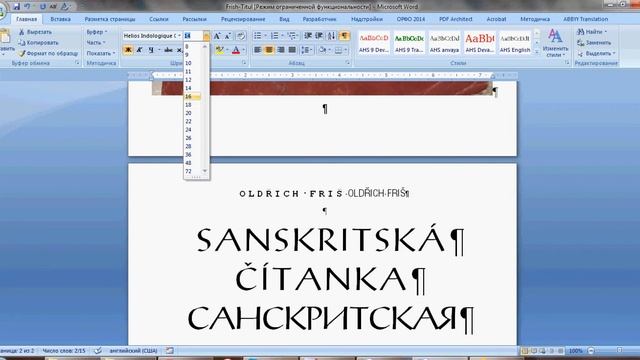This screenshot has width=640, height=360.
Task: Click the Cut (Вырезать) button
Action: pyautogui.click(x=35, y=32)
